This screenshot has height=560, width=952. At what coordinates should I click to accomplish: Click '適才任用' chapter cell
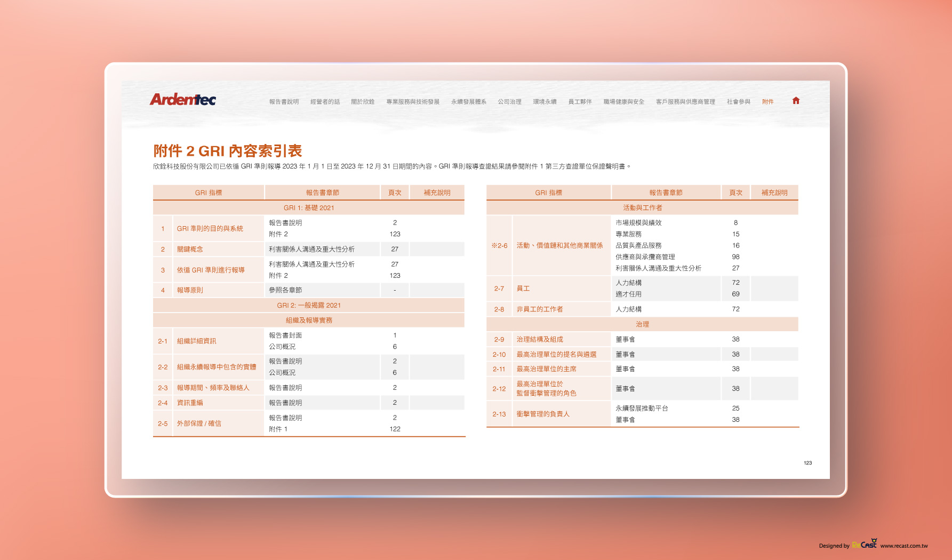629,294
